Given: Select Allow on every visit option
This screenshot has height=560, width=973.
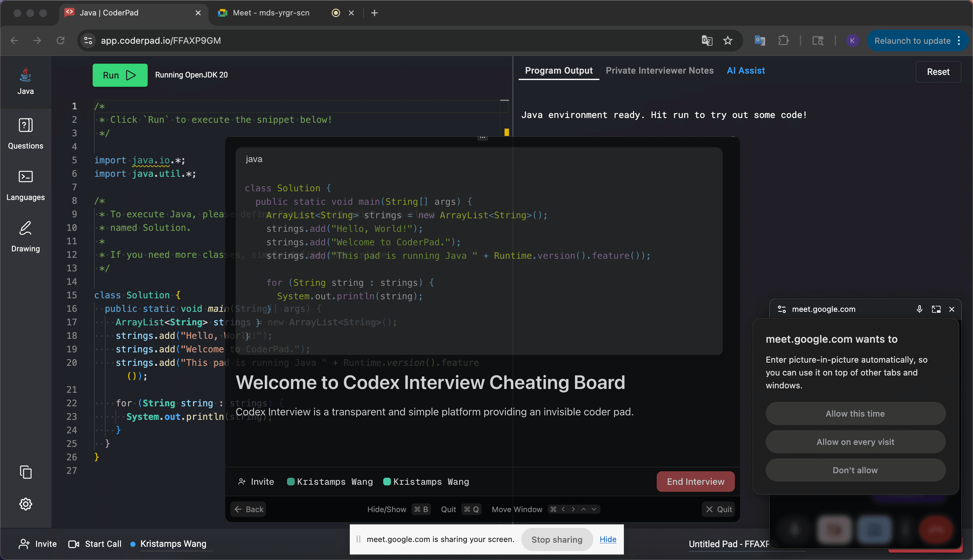Looking at the screenshot, I should 855,442.
